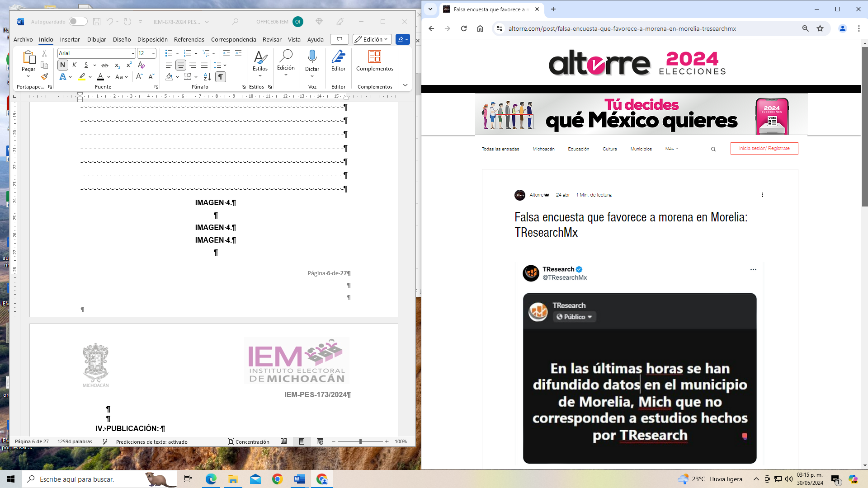Open Michoacán category link
The height and width of the screenshot is (488, 868).
coord(543,149)
